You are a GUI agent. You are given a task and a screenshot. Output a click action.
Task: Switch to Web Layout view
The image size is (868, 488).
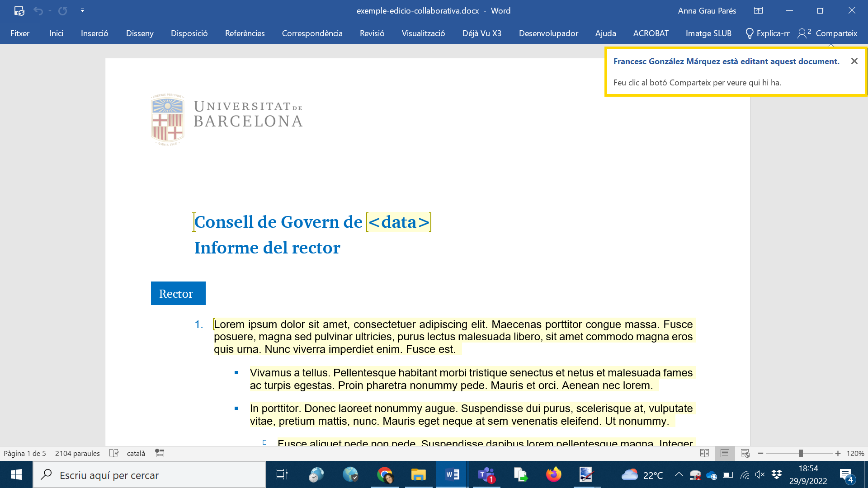tap(745, 453)
